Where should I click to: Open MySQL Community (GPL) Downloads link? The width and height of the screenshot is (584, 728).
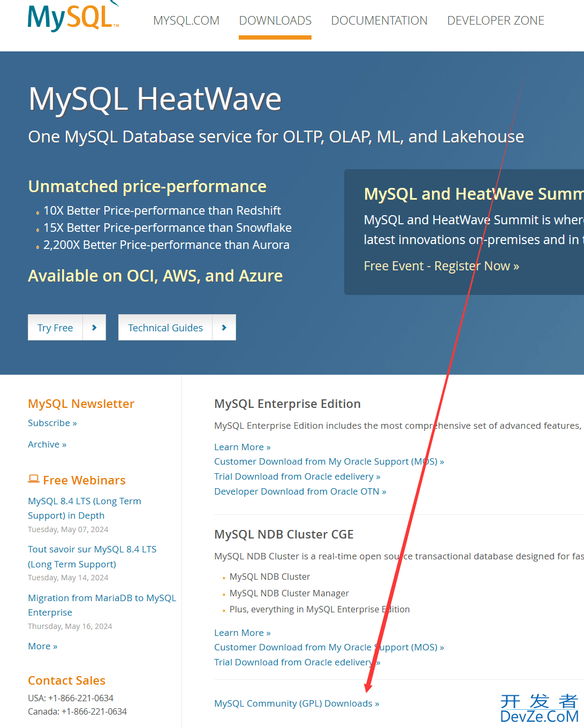click(x=297, y=703)
